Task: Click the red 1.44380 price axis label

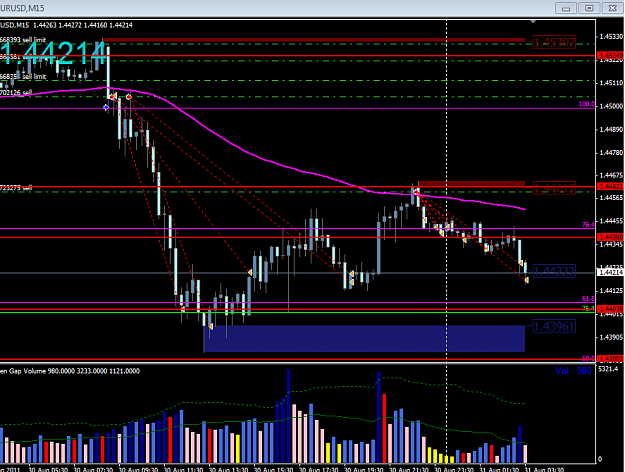Action: (x=611, y=237)
